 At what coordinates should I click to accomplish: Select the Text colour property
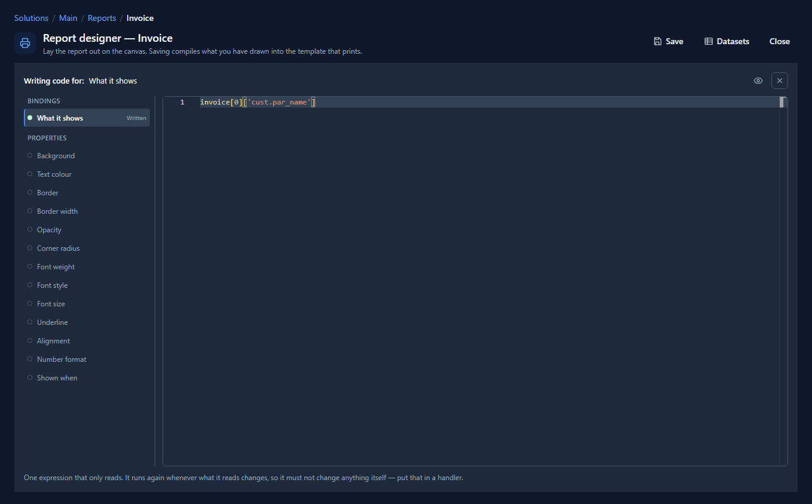click(x=87, y=174)
